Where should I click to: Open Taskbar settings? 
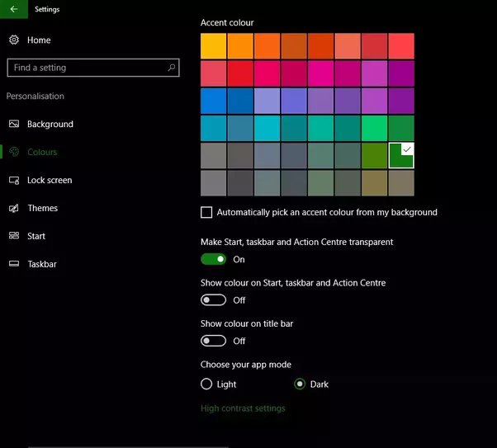[x=42, y=264]
